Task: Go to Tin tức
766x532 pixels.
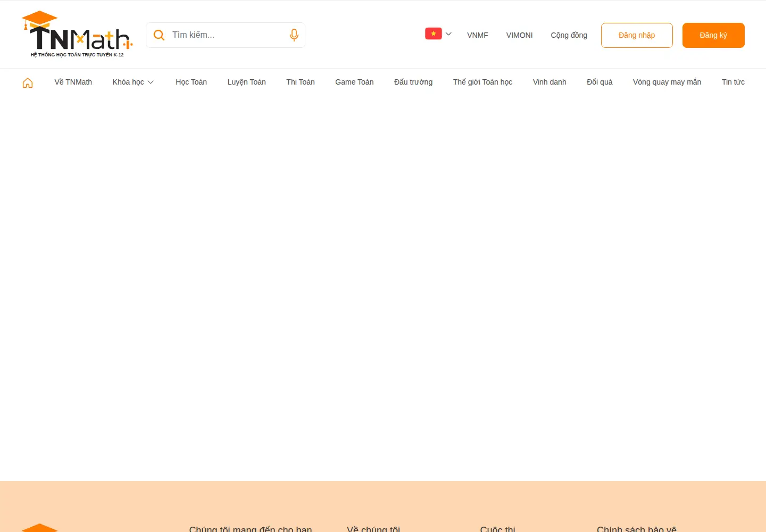Action: pyautogui.click(x=733, y=82)
